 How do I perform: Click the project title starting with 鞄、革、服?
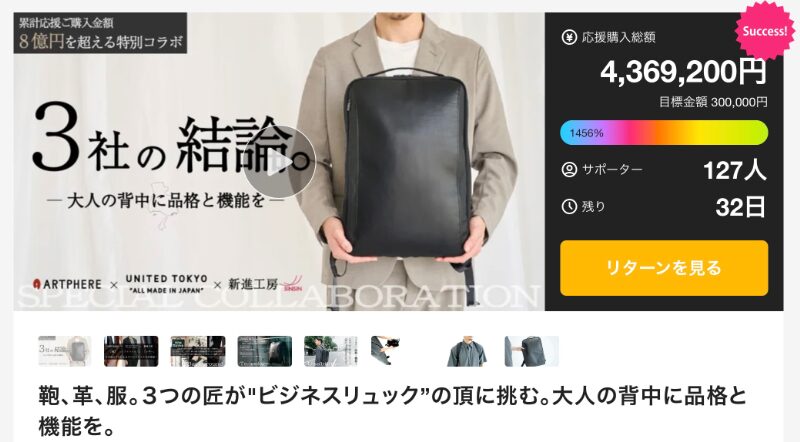393,411
